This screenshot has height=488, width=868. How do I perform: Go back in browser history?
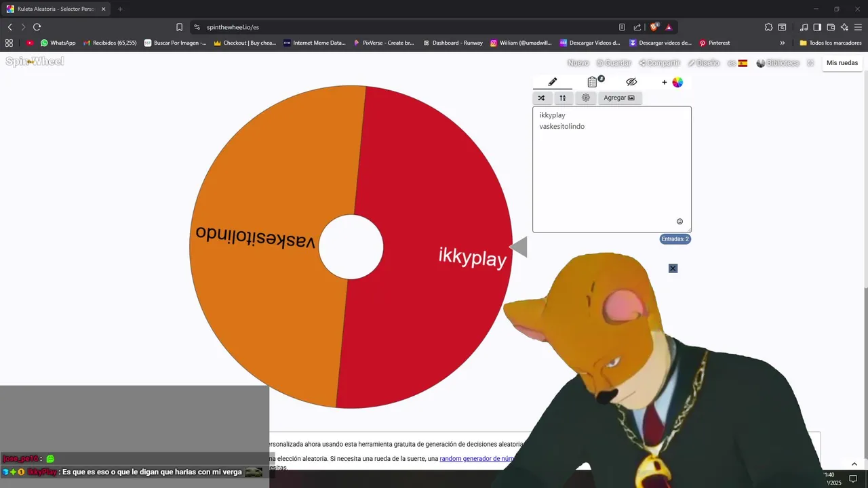[9, 27]
